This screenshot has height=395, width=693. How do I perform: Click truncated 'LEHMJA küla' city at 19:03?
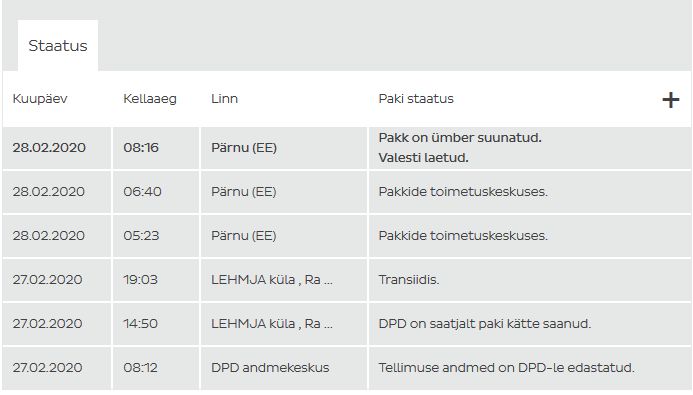pos(272,280)
